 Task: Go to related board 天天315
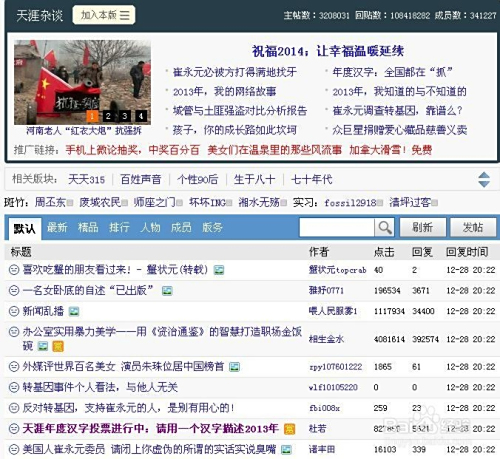click(86, 180)
